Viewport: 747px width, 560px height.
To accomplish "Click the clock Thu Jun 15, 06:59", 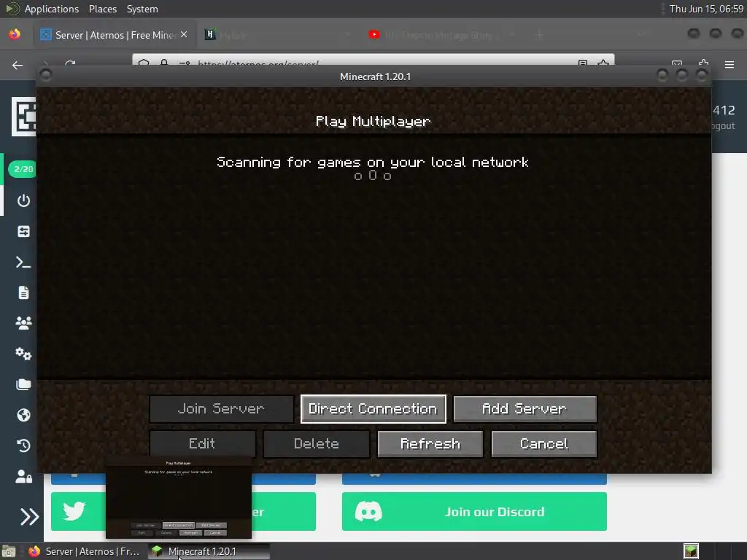I will coord(706,9).
